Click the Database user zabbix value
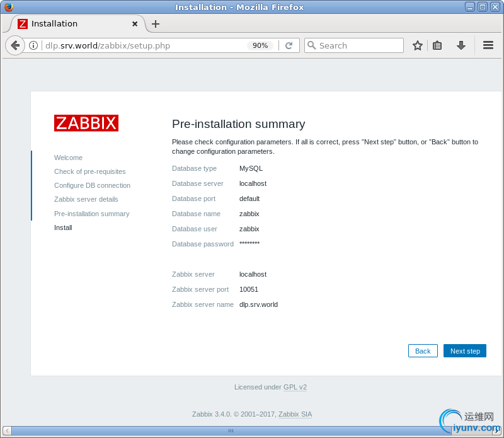504x438 pixels. 249,229
